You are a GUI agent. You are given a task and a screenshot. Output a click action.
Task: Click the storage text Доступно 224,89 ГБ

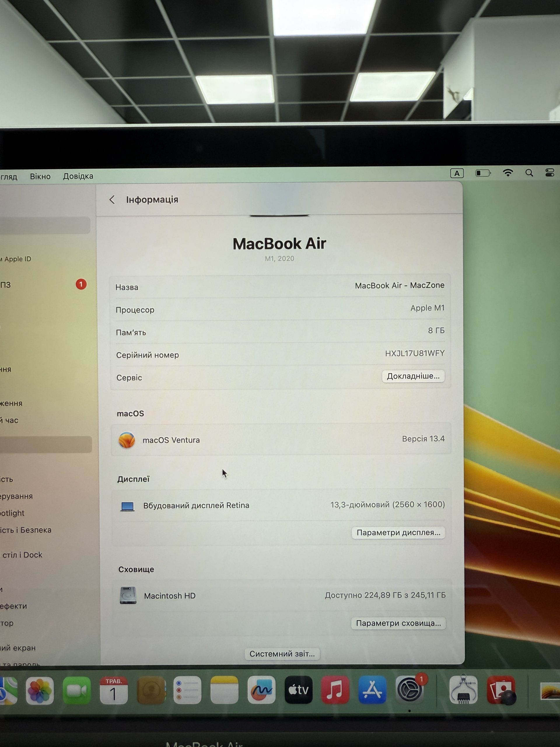pyautogui.click(x=363, y=595)
